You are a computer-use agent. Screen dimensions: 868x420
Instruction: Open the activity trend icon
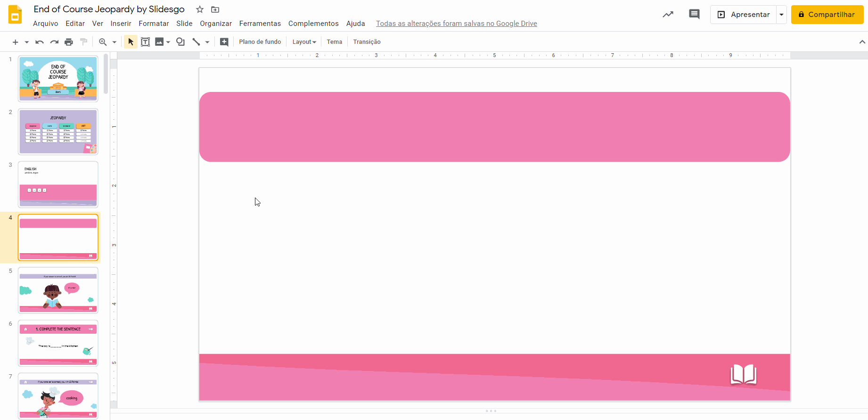[668, 15]
